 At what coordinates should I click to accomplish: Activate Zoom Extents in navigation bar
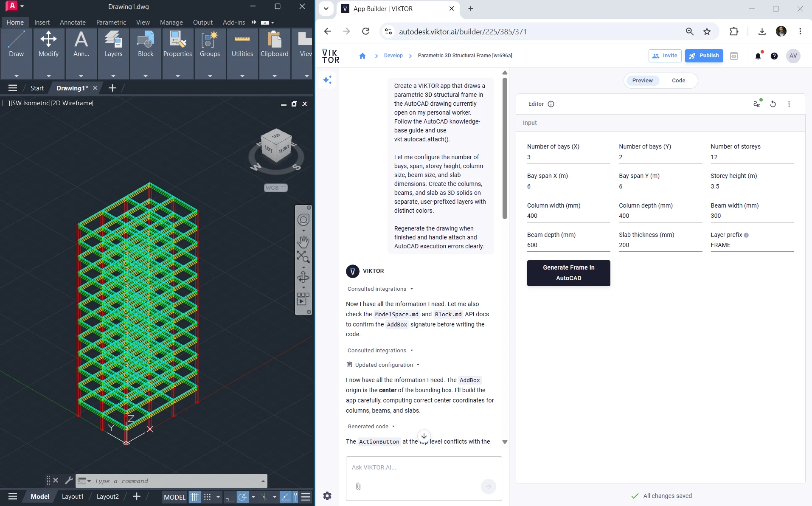303,257
